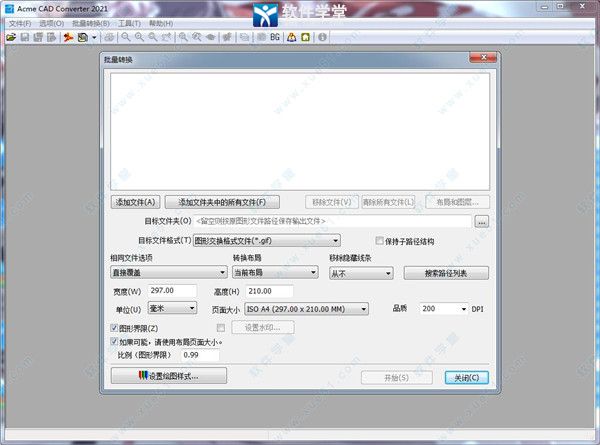The width and height of the screenshot is (600, 445).
Task: Click the greyed-out pan toolbar icon
Action: click(227, 37)
